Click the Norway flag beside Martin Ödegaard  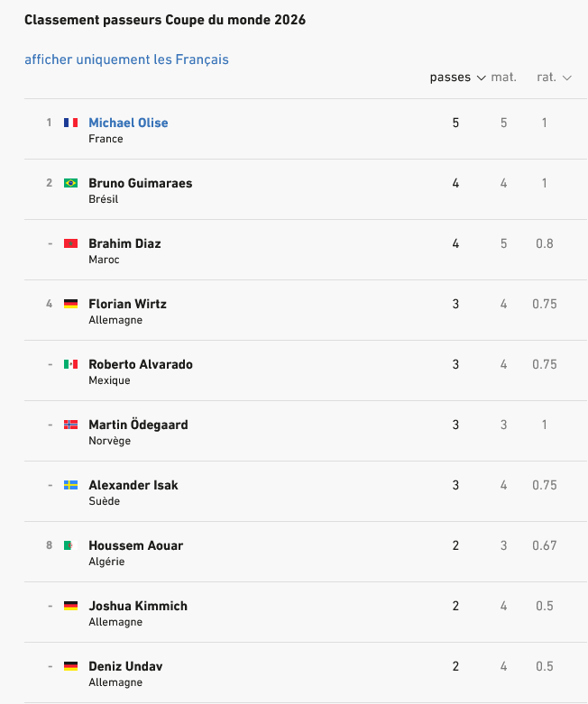(x=70, y=425)
